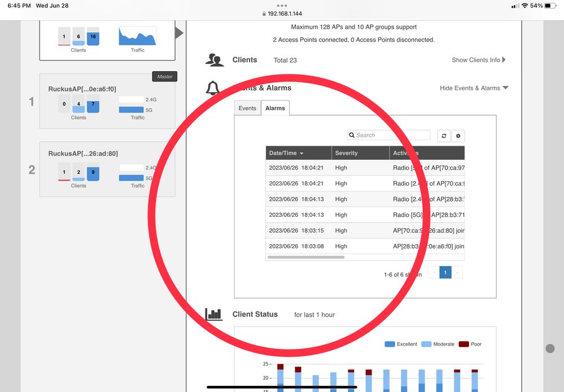The height and width of the screenshot is (392, 564).
Task: Expand Show Clients Info
Action: 478,60
